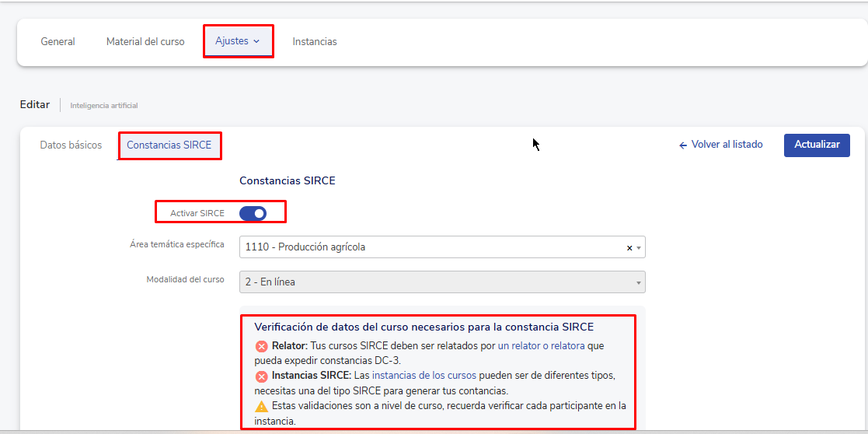Viewport: 868px width, 434px height.
Task: Open the 'instancias de los cursos' link
Action: [x=424, y=376]
